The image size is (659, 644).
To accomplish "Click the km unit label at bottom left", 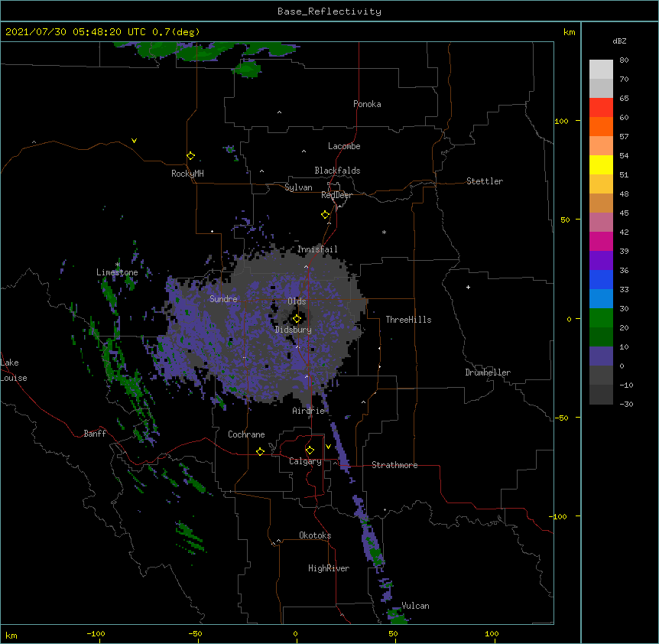I will [x=11, y=635].
